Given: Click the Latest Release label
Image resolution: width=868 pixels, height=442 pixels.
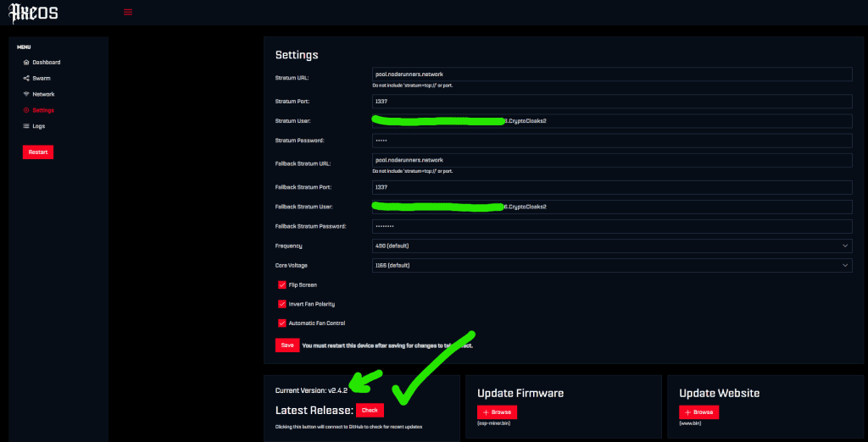Looking at the screenshot, I should coord(314,411).
